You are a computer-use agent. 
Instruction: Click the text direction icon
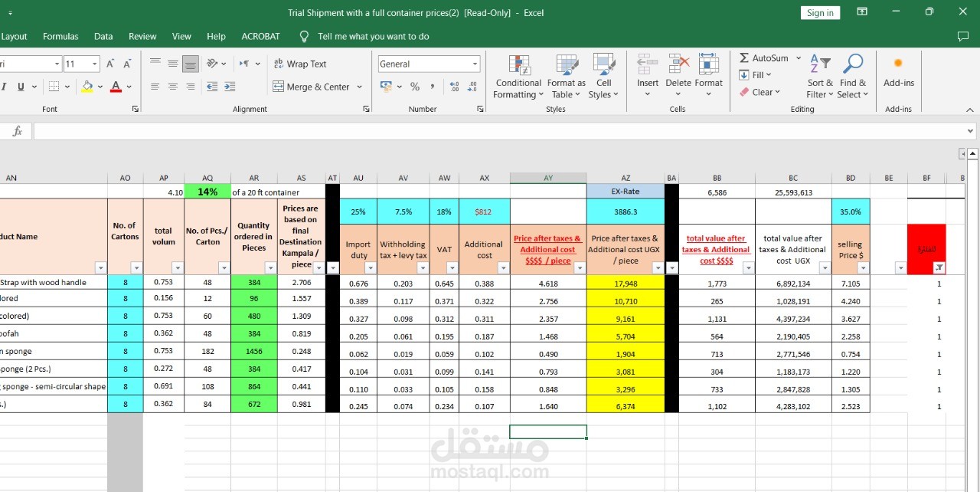[244, 64]
